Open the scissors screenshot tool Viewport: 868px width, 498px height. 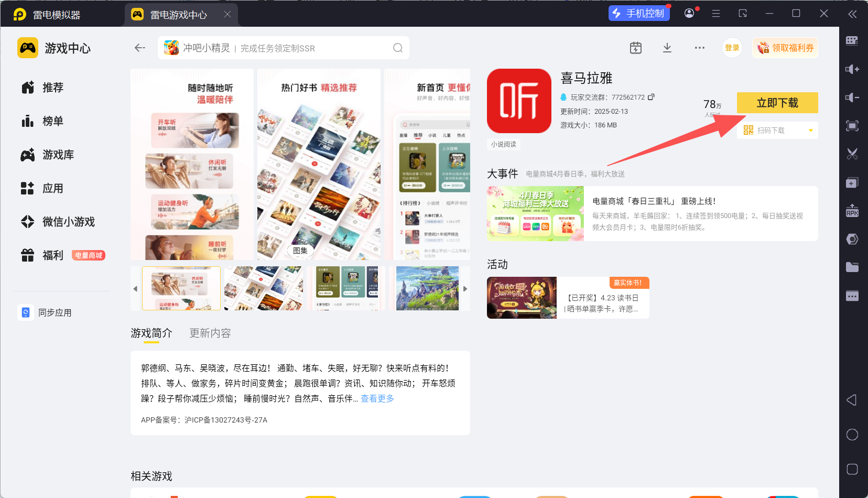coord(852,154)
